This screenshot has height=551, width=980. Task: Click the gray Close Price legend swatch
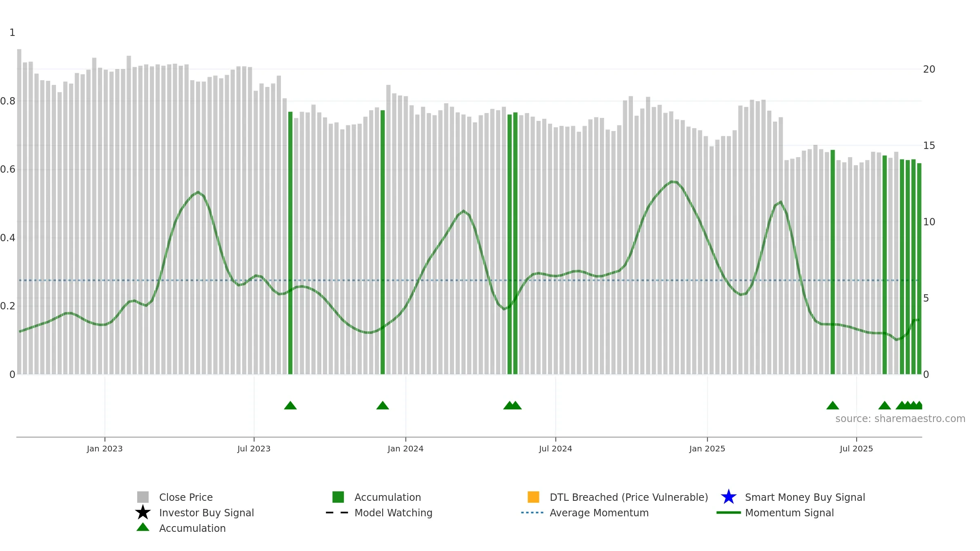click(x=143, y=497)
